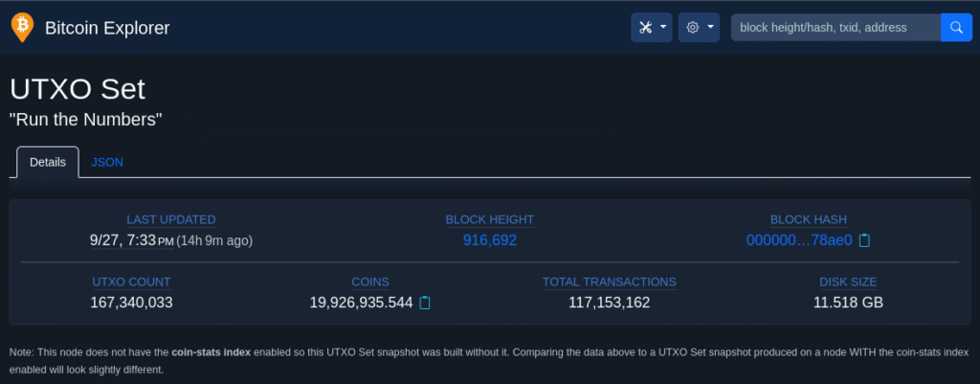
Task: Switch to the JSON tab
Action: [107, 162]
